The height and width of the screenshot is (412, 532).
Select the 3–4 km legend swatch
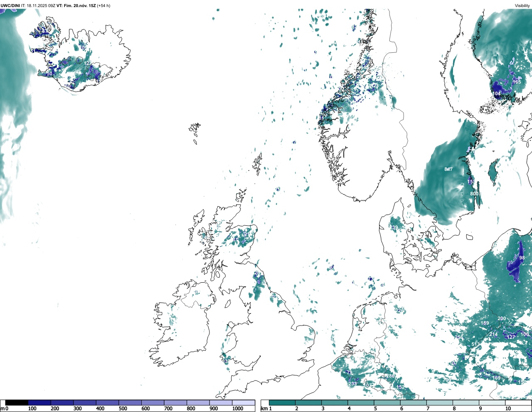[x=335, y=403]
